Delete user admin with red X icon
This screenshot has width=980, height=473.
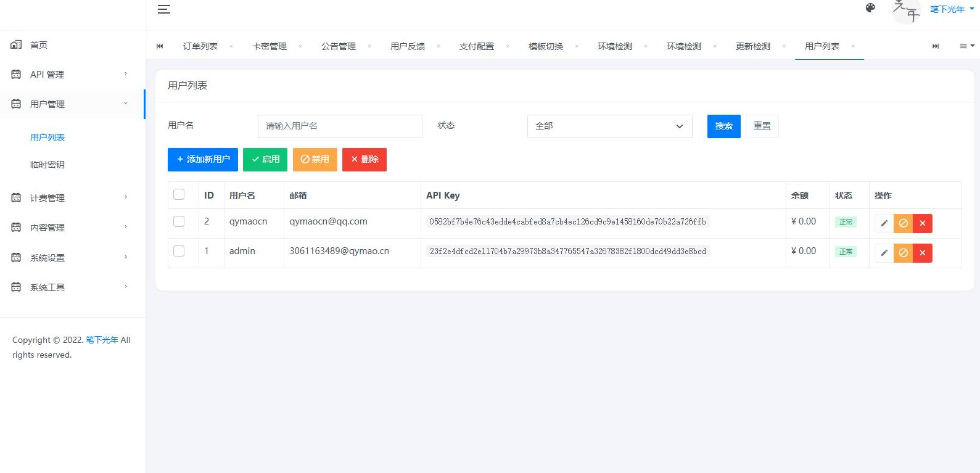(923, 253)
